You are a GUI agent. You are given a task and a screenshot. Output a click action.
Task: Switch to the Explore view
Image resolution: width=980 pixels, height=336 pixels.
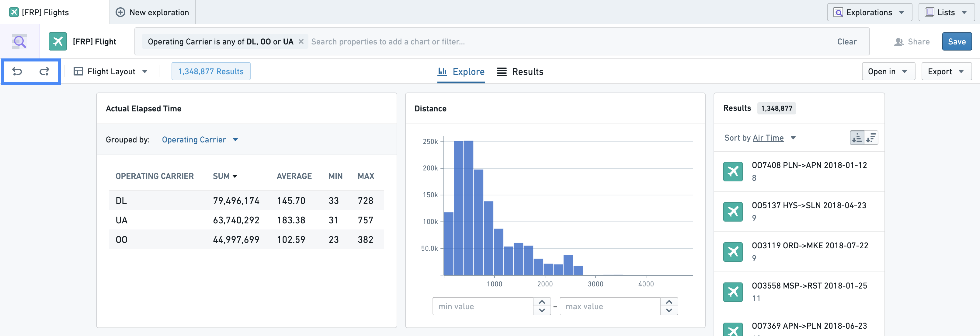[461, 72]
